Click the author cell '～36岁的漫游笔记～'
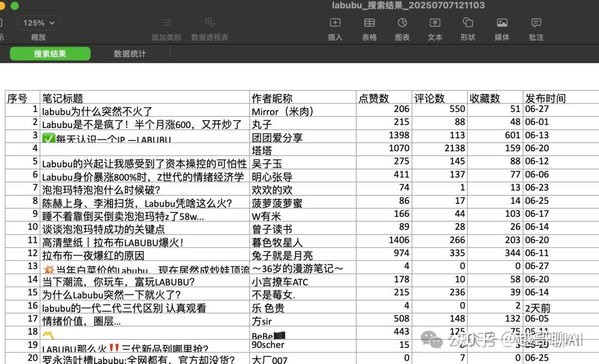This screenshot has height=364, width=599. (x=303, y=268)
